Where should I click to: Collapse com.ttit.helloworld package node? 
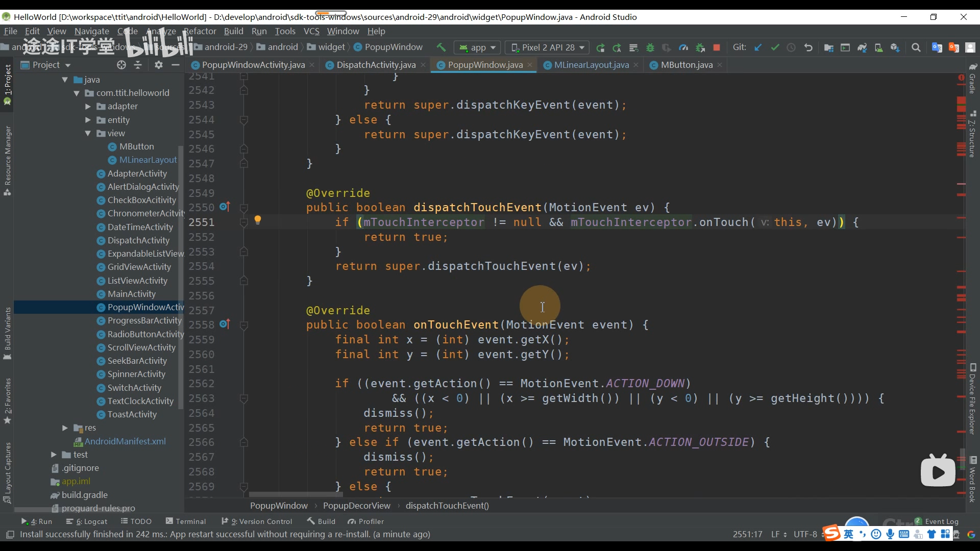coord(77,93)
